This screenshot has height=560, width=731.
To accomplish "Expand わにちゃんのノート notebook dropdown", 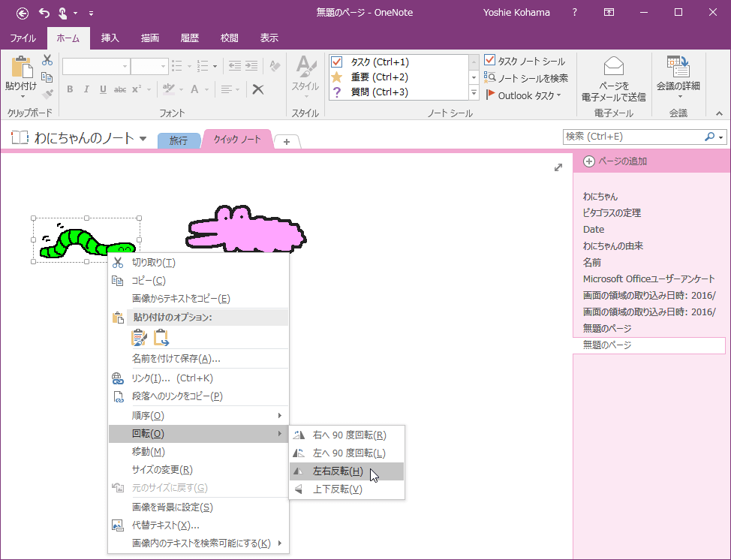I will [x=143, y=138].
